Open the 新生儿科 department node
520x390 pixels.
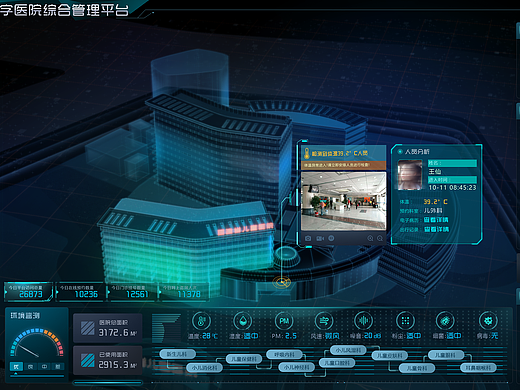pyautogui.click(x=177, y=354)
